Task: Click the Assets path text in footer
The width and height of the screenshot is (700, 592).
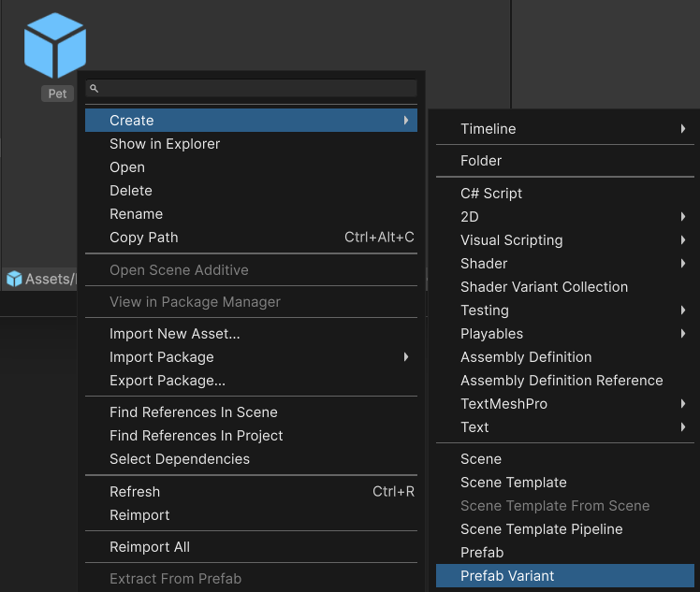Action: pyautogui.click(x=51, y=280)
